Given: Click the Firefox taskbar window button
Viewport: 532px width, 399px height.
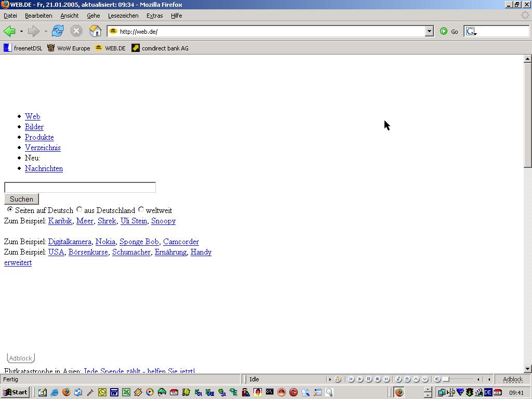Looking at the screenshot, I should pyautogui.click(x=400, y=393).
